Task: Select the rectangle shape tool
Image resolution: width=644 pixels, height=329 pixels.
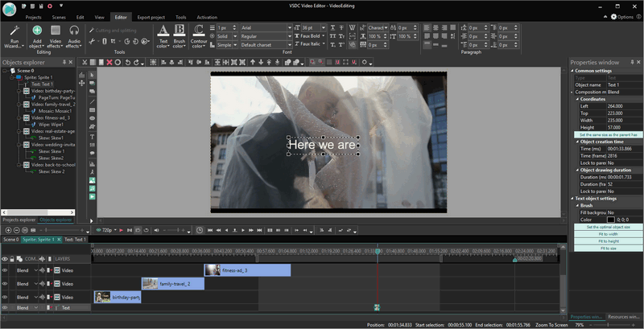Action: pyautogui.click(x=92, y=110)
